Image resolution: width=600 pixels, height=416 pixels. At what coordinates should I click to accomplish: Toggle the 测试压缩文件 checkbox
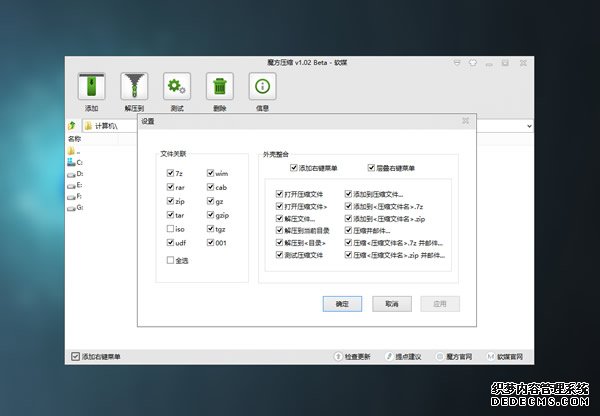(279, 255)
